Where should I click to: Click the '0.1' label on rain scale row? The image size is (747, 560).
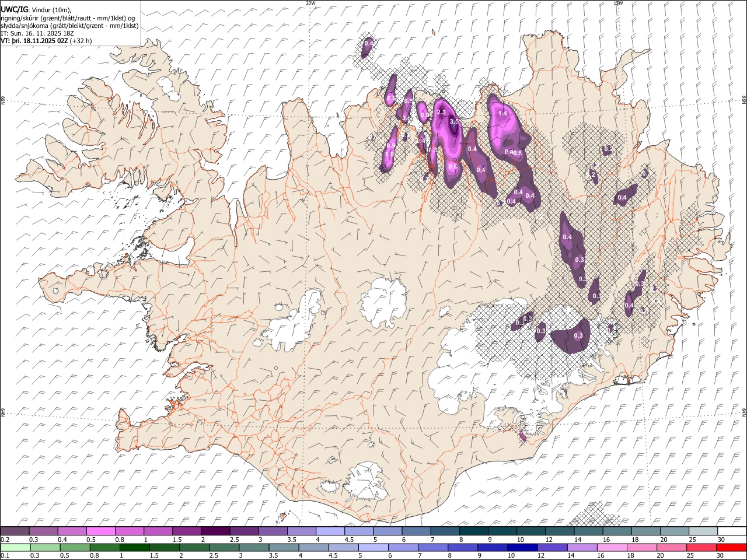(x=5, y=555)
